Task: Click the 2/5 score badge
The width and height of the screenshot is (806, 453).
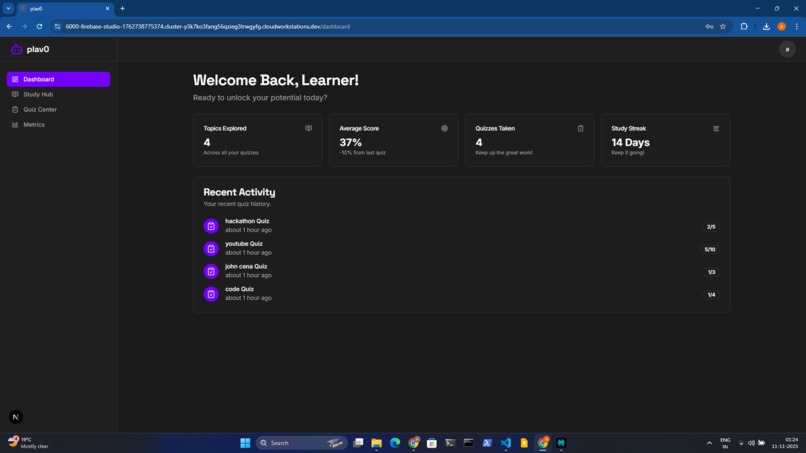Action: click(x=711, y=227)
